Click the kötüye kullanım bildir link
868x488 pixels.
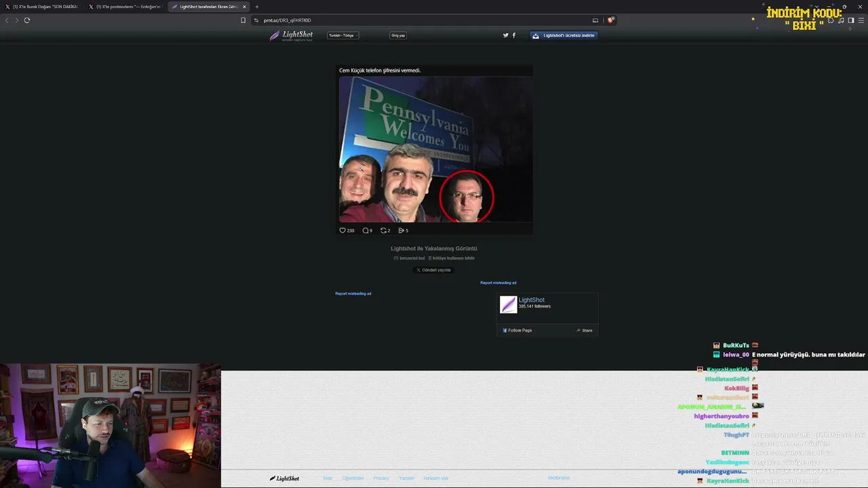pyautogui.click(x=452, y=258)
